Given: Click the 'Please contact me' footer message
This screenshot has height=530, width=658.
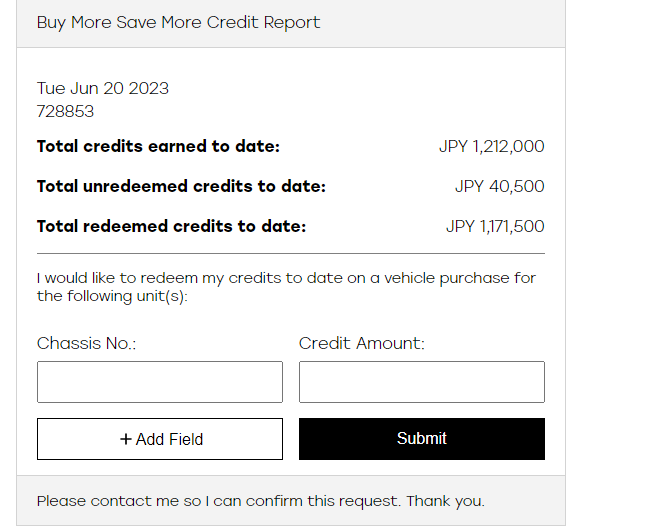Looking at the screenshot, I should 261,501.
